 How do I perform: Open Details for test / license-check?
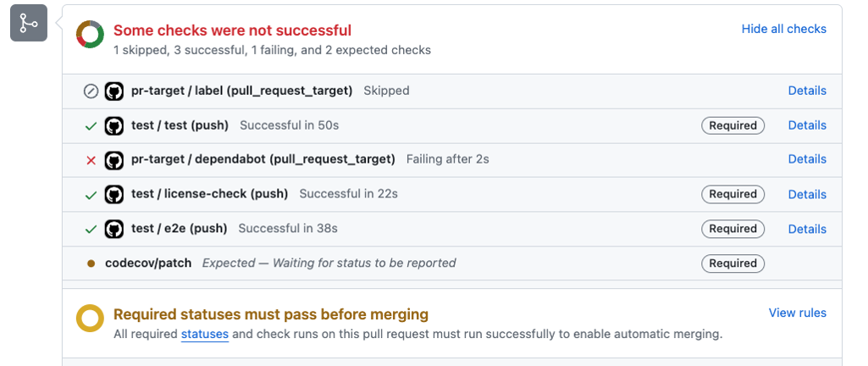pyautogui.click(x=807, y=194)
